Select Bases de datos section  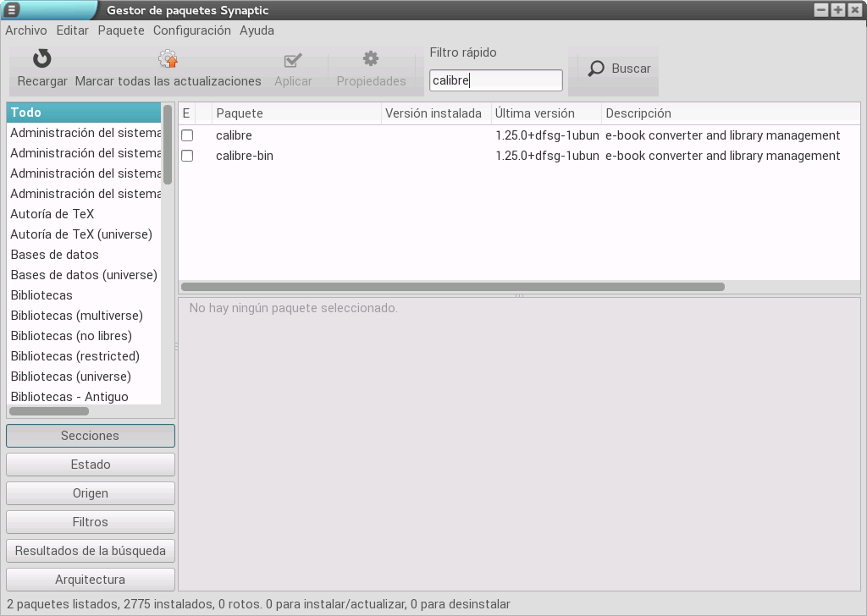55,255
